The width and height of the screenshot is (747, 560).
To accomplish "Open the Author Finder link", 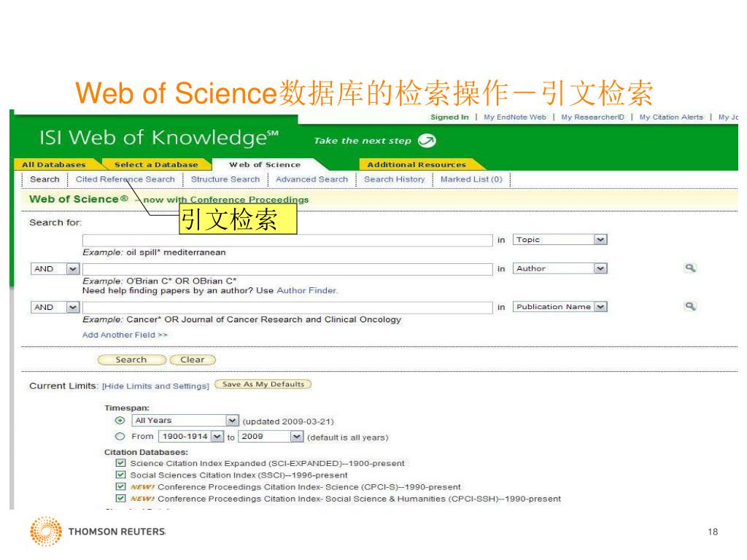I will (x=307, y=290).
